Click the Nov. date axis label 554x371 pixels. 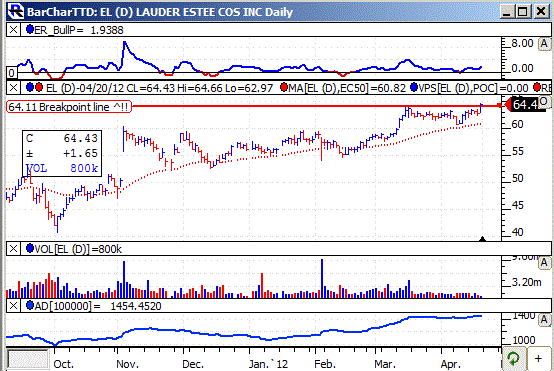click(128, 364)
